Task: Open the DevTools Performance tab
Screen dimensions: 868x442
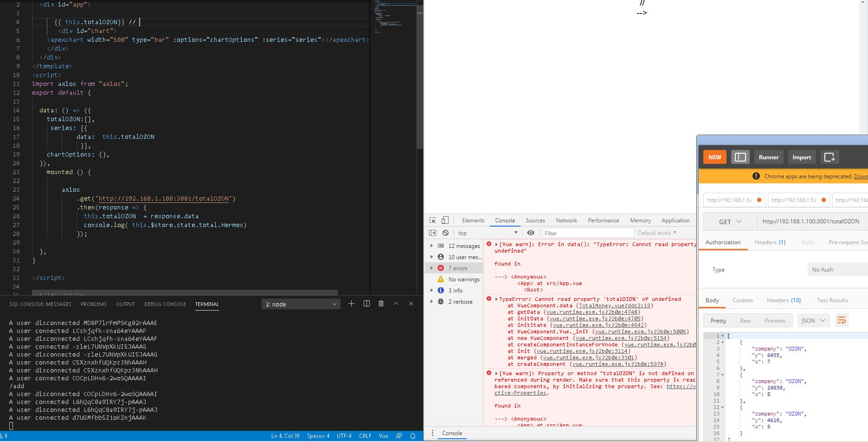Action: click(604, 221)
